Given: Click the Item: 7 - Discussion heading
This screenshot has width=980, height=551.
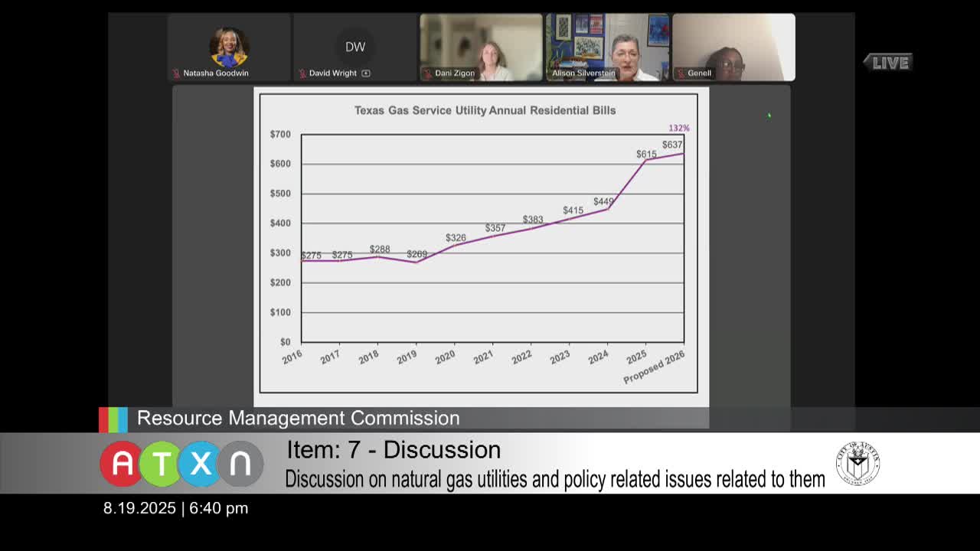Looking at the screenshot, I should coord(394,450).
